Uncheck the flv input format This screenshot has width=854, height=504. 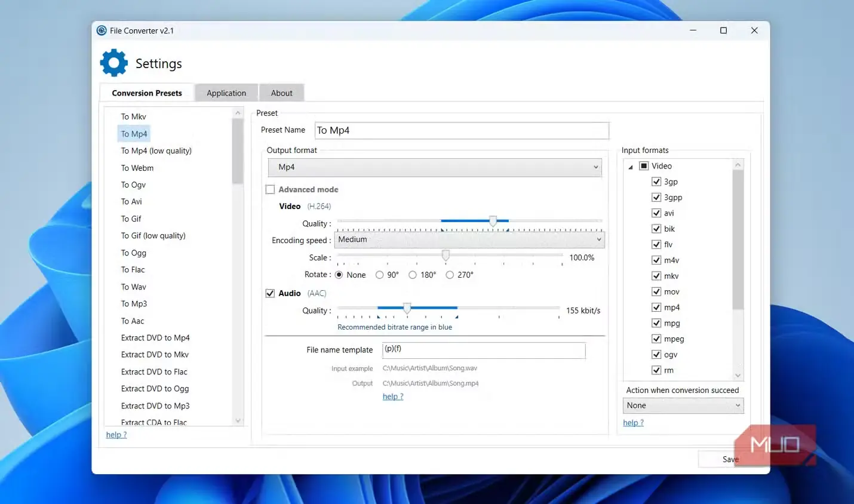656,244
